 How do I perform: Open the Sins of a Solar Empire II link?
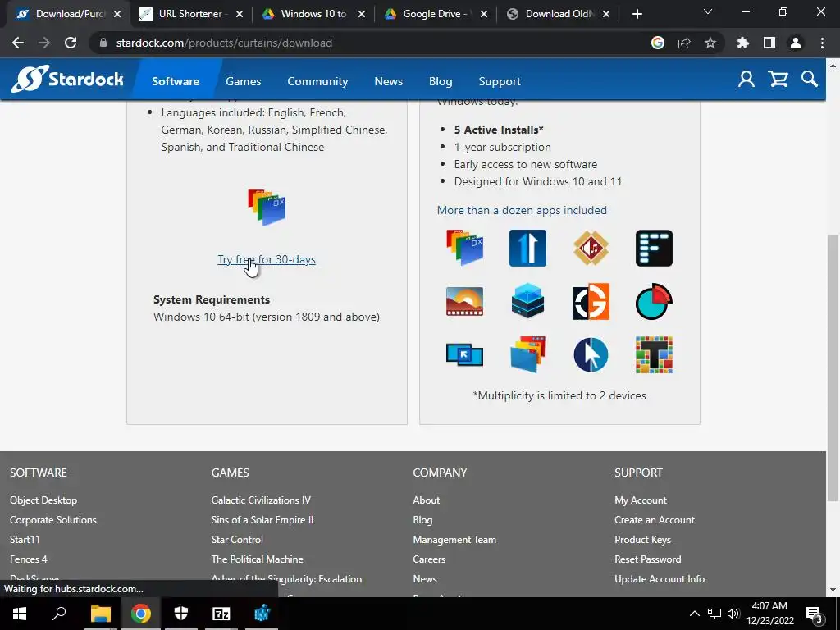pos(262,519)
